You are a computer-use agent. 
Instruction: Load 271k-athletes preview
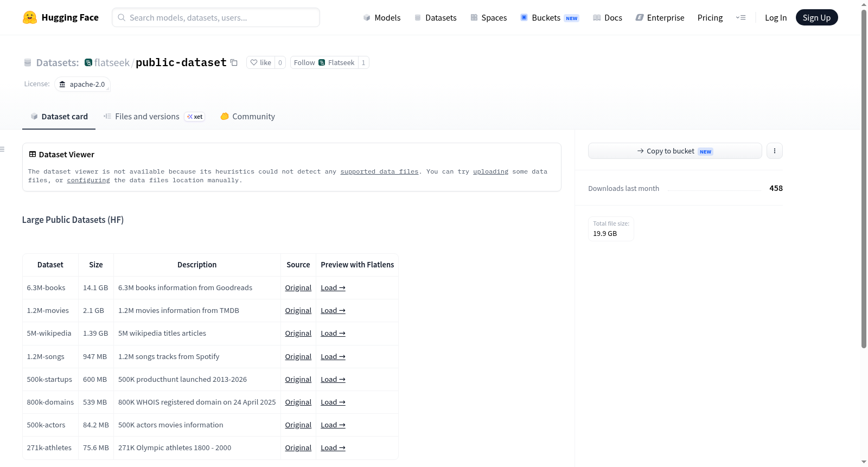pyautogui.click(x=333, y=447)
